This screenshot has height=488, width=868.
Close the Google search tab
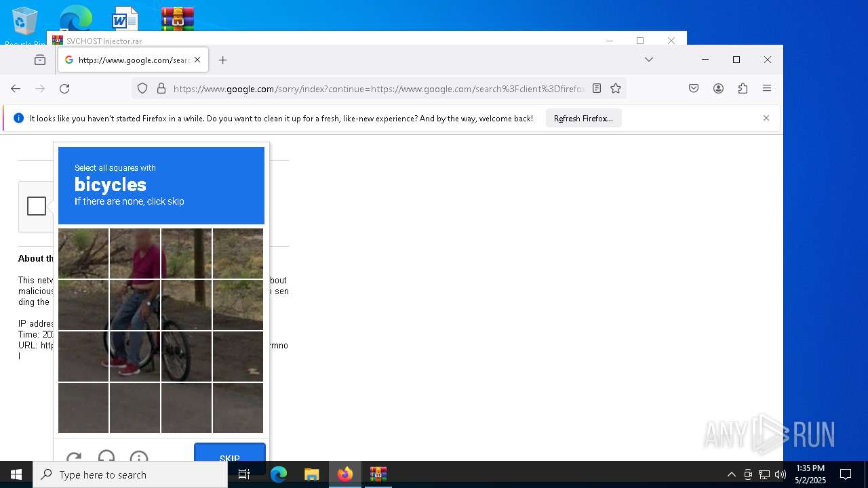pos(197,60)
